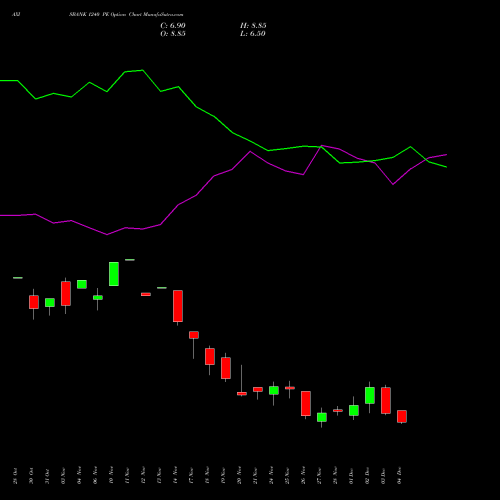500x500 pixels.
Task: Select the 14 Nov date label
Action: (175, 476)
